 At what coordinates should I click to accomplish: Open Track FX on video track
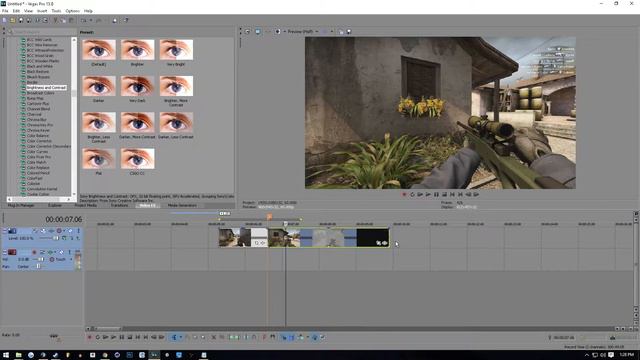pos(51,231)
